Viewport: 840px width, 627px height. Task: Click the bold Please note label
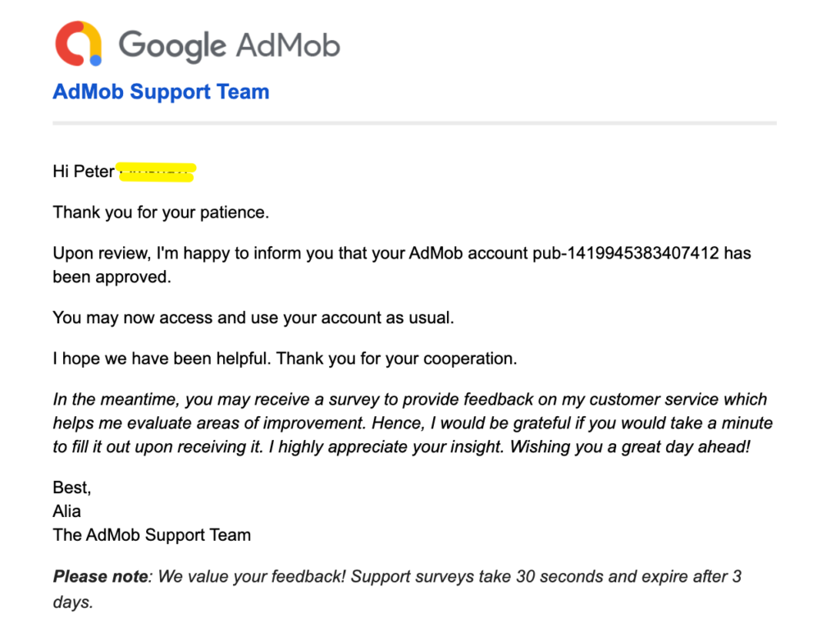(101, 576)
